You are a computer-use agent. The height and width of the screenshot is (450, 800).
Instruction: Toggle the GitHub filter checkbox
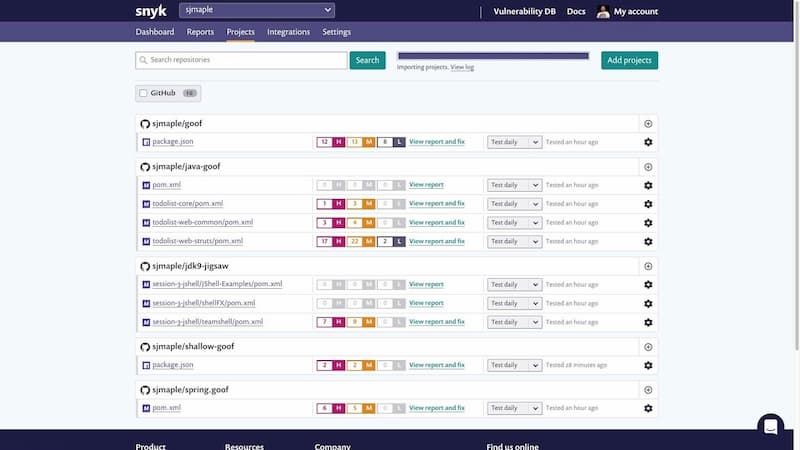[x=143, y=93]
